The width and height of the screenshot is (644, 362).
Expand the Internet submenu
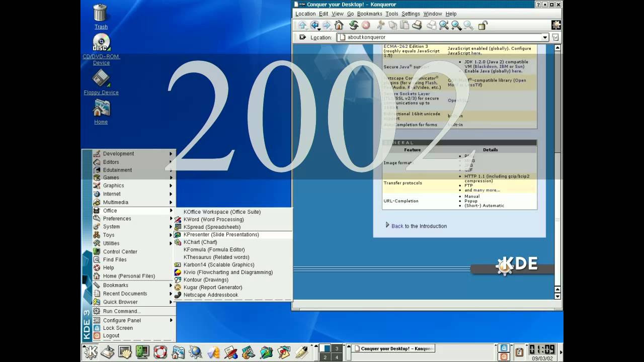point(133,194)
